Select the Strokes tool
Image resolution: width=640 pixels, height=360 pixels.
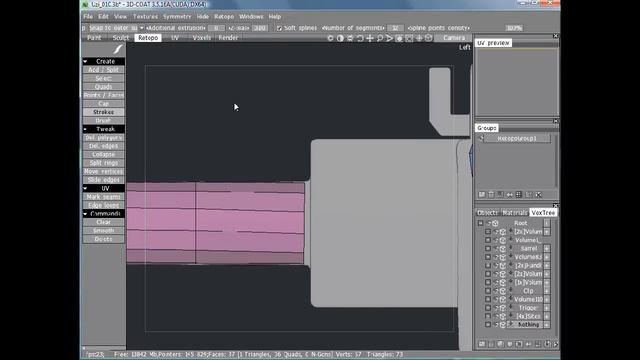(x=104, y=112)
